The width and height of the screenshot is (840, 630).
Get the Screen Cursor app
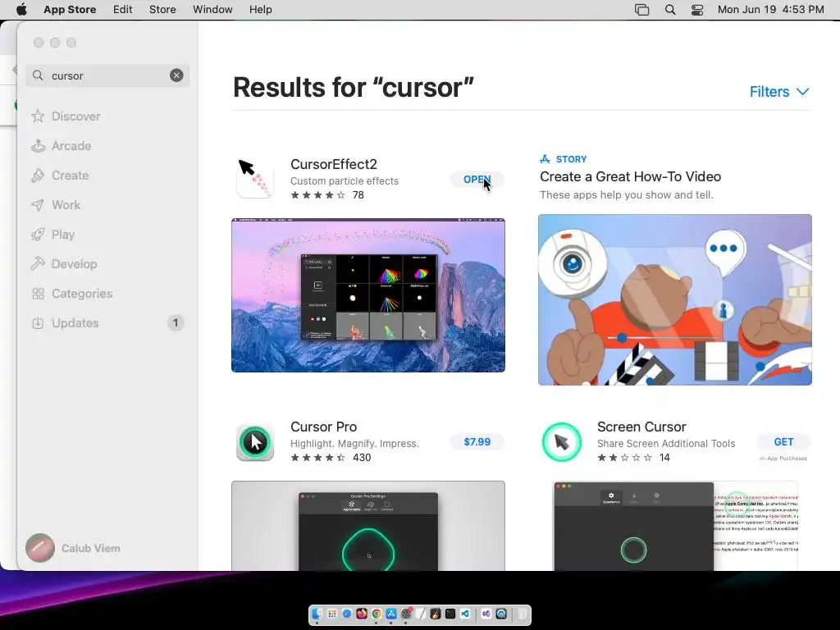pyautogui.click(x=783, y=442)
